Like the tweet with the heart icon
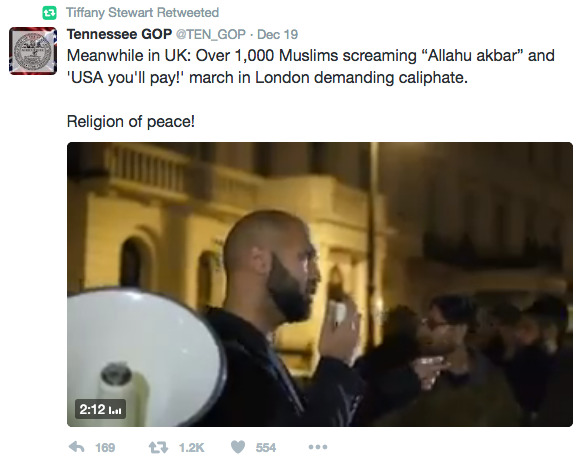The height and width of the screenshot is (463, 576). (238, 447)
